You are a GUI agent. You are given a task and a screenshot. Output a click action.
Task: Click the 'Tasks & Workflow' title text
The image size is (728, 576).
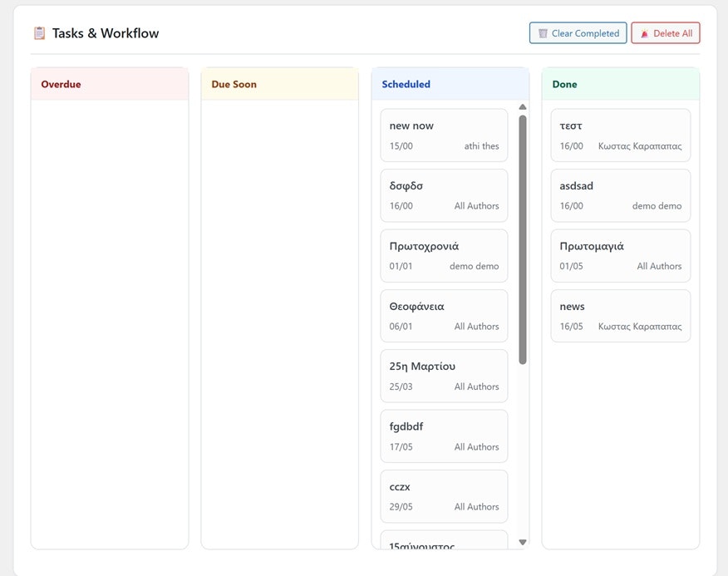coord(106,33)
